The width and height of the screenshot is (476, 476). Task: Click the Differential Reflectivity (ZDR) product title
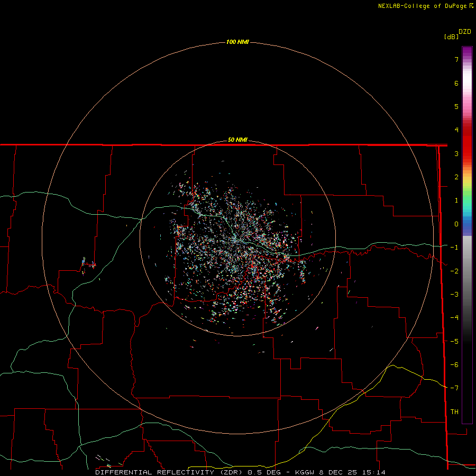pyautogui.click(x=169, y=472)
